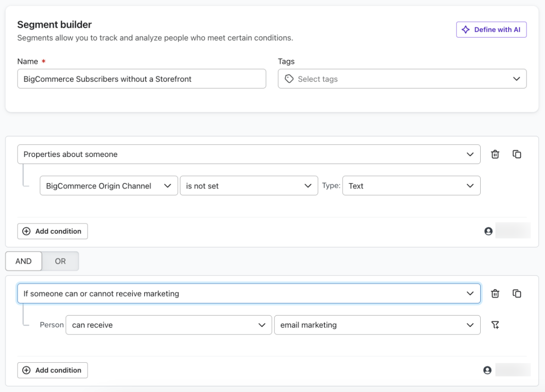The height and width of the screenshot is (392, 545).
Task: Duplicate the marketing consent condition group
Action: [517, 293]
